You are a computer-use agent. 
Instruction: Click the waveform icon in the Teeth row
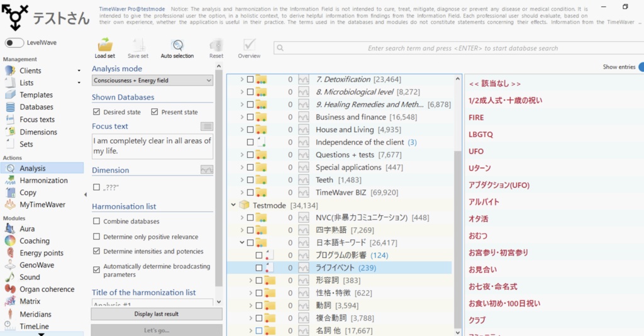point(304,180)
